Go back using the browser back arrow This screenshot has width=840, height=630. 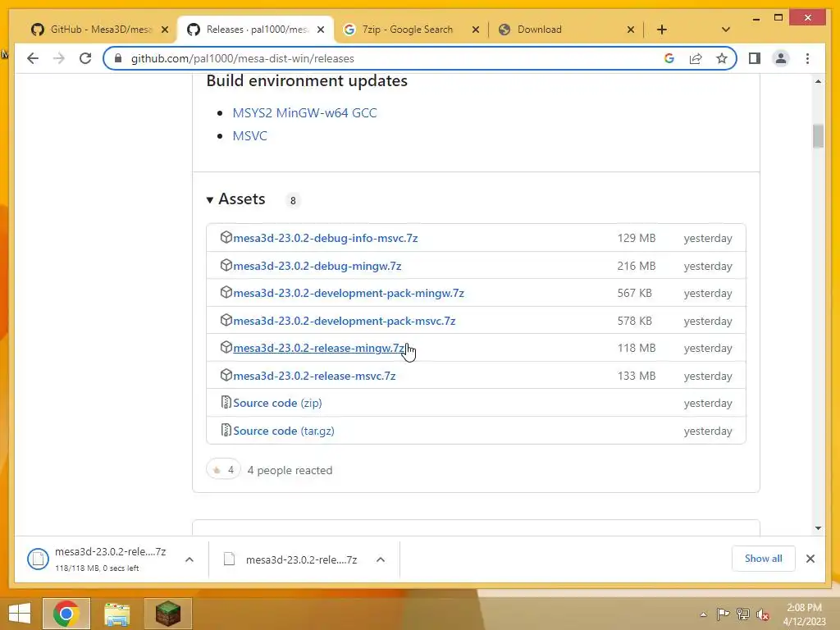33,58
